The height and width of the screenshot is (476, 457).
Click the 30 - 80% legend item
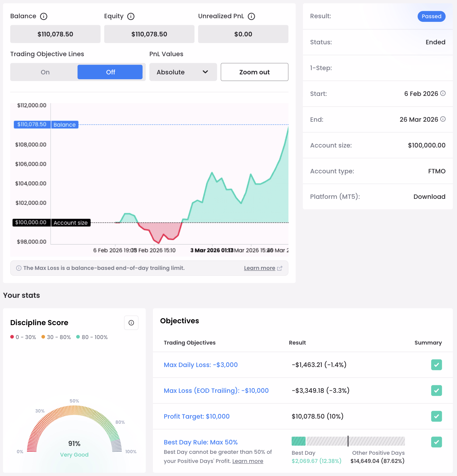[x=56, y=337]
